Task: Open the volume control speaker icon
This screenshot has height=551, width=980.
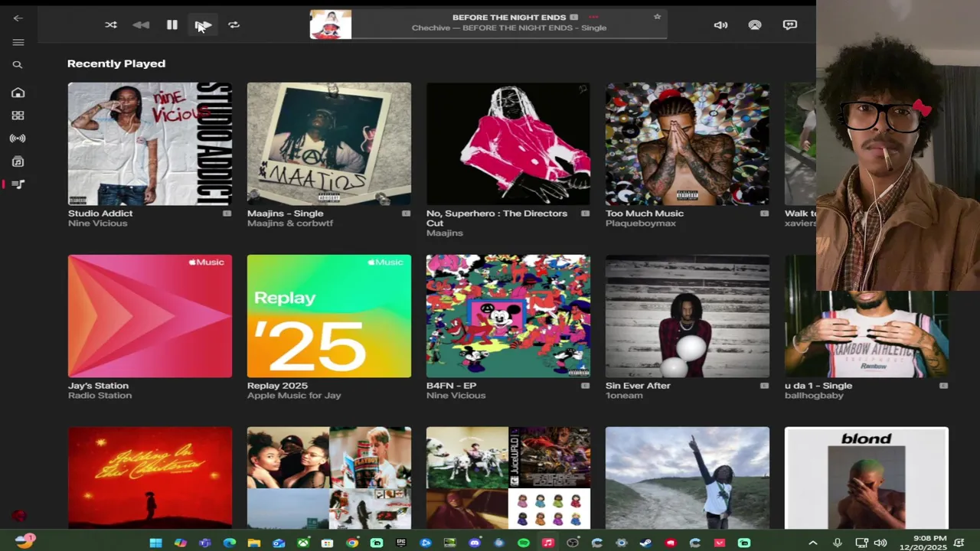Action: [x=720, y=25]
